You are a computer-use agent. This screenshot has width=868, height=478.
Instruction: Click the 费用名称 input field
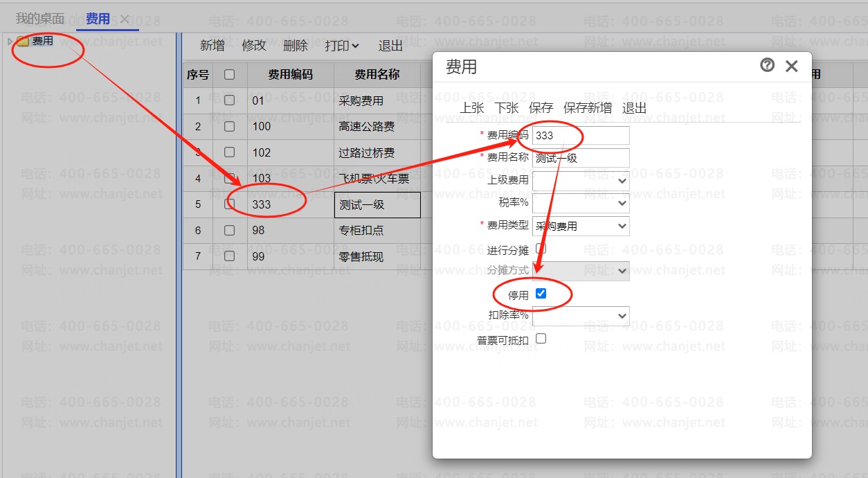tap(581, 158)
